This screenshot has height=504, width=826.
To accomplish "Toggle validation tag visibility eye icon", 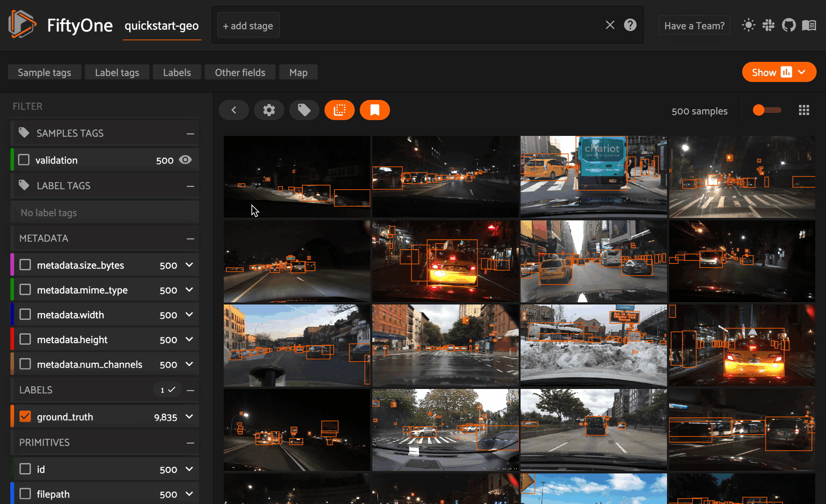I will click(185, 160).
